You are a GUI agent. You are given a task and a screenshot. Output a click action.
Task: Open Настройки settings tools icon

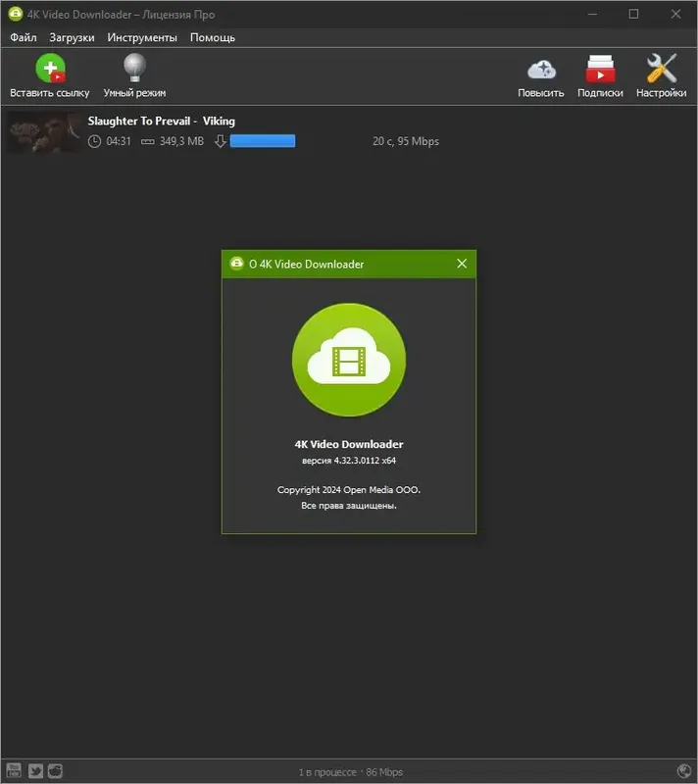[661, 68]
